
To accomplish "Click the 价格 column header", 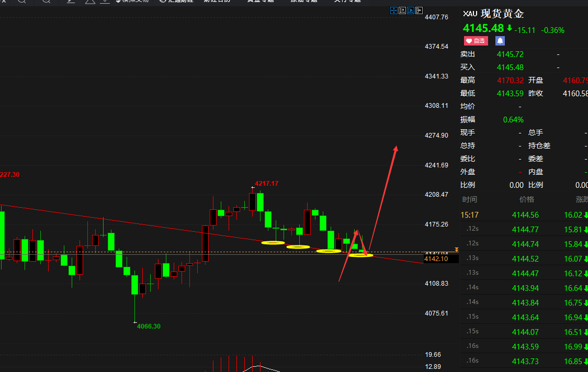I will (x=526, y=199).
